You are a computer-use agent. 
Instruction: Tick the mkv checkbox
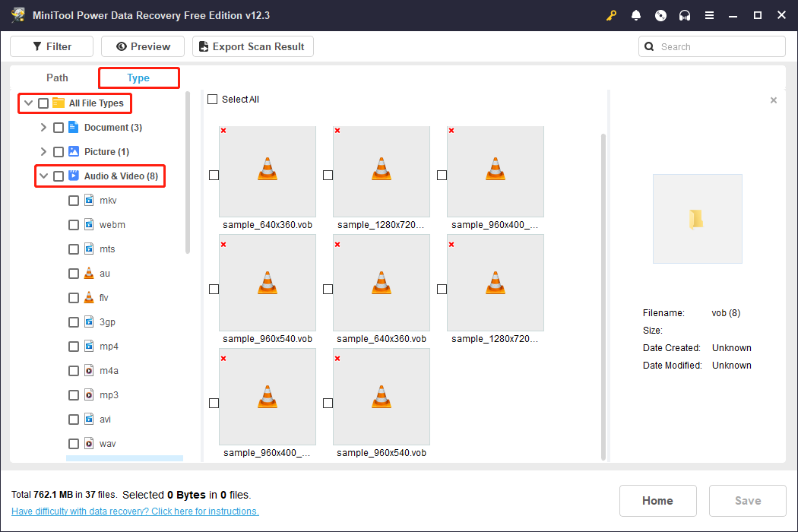click(74, 201)
